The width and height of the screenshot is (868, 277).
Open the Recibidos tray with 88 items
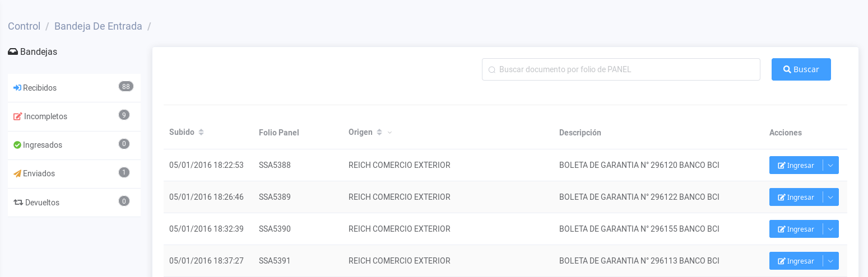(40, 88)
